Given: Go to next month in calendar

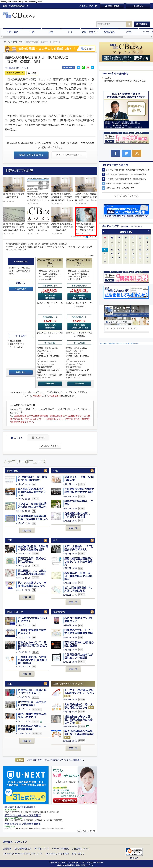Looking at the screenshot, I should (148, 232).
